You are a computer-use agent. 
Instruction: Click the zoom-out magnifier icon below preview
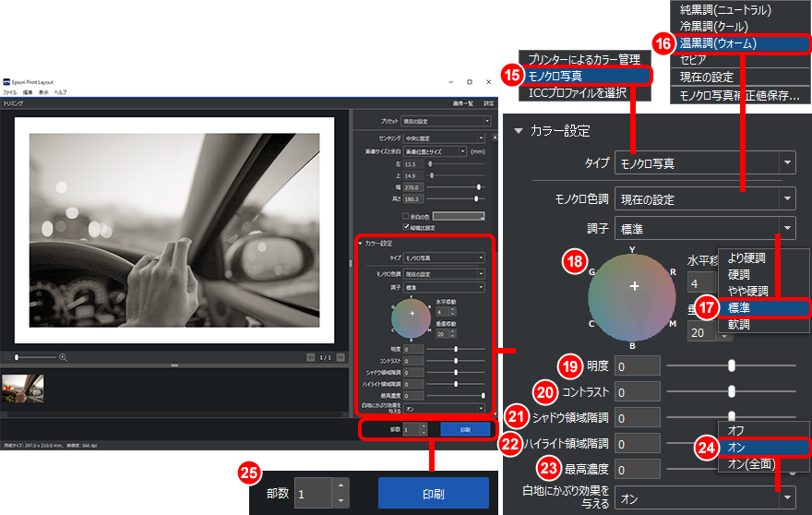pos(8,356)
